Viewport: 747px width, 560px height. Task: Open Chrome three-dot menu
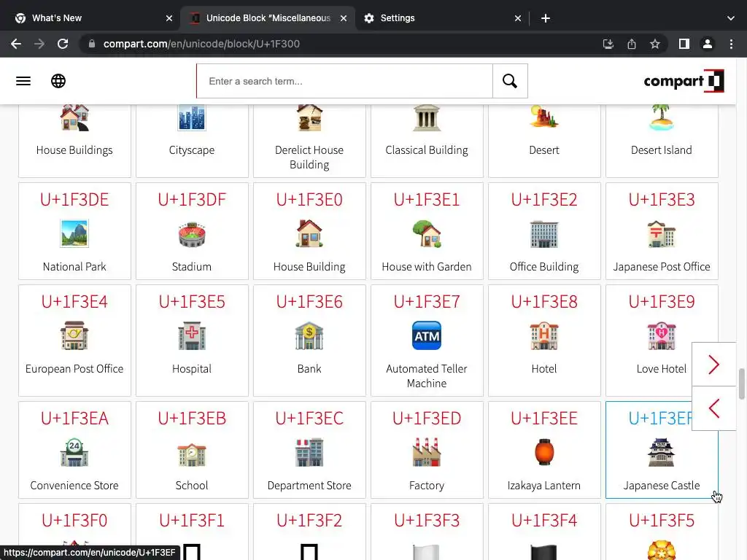coord(731,44)
